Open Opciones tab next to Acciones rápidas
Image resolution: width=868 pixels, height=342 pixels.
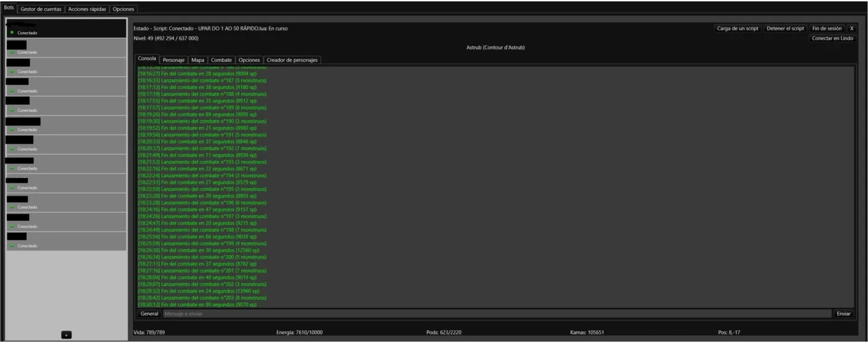click(123, 9)
